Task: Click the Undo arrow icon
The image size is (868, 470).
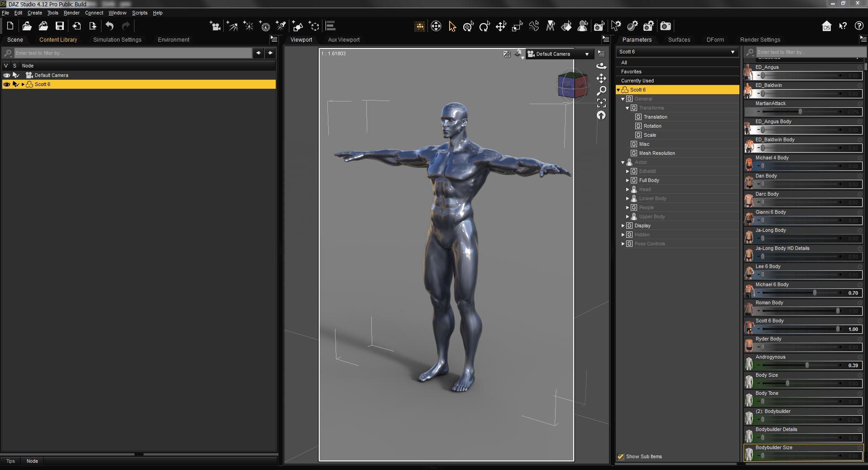Action: [110, 26]
